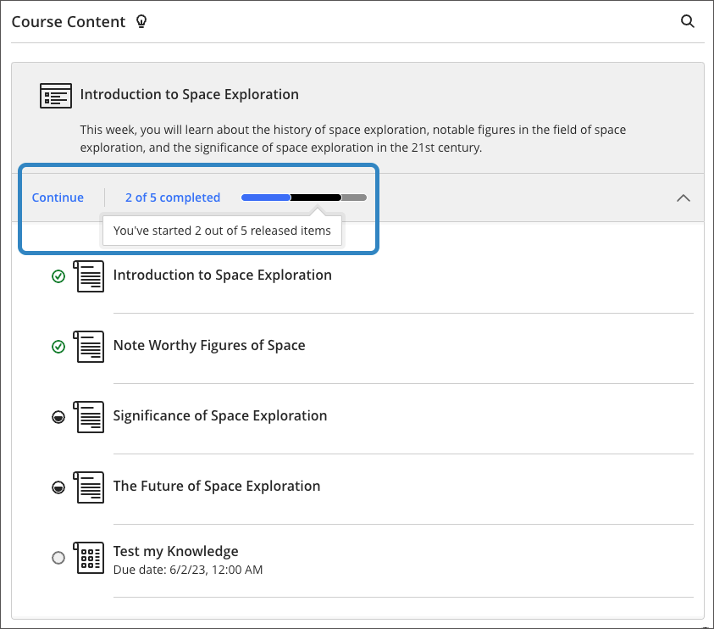Toggle green check for Note Worthy Figures
The image size is (714, 629).
coord(58,347)
